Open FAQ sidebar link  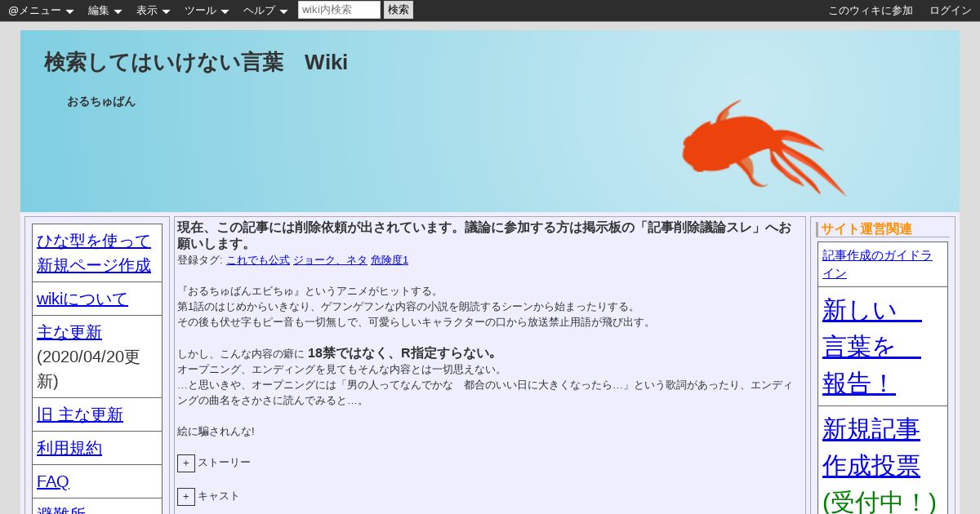click(53, 481)
